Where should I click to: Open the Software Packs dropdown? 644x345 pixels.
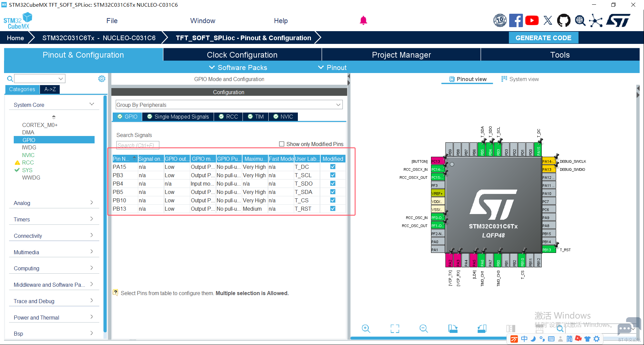click(238, 68)
